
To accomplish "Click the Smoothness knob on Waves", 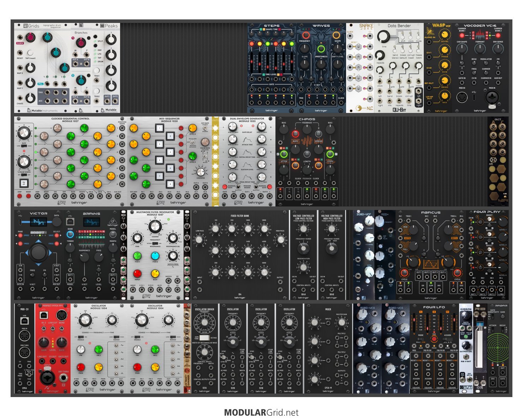I will (321, 64).
